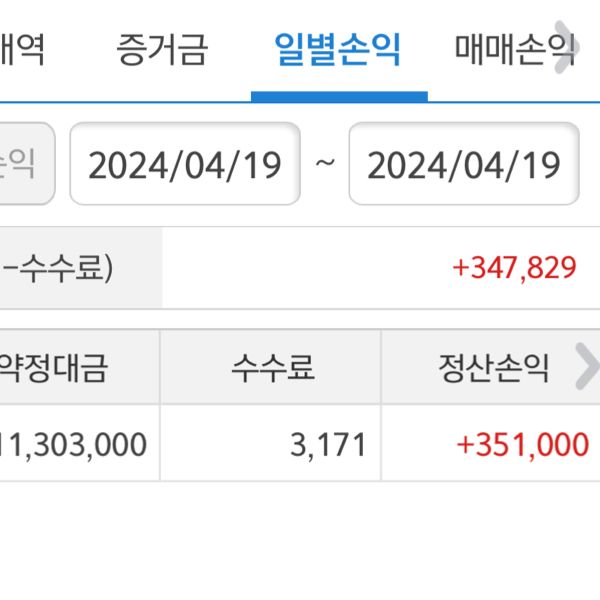Click the 정산손익 column header
The width and height of the screenshot is (600, 600).
coord(492,369)
